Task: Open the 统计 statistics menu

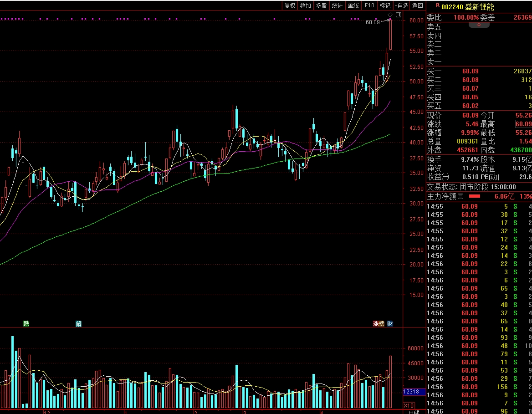Action: coord(337,5)
